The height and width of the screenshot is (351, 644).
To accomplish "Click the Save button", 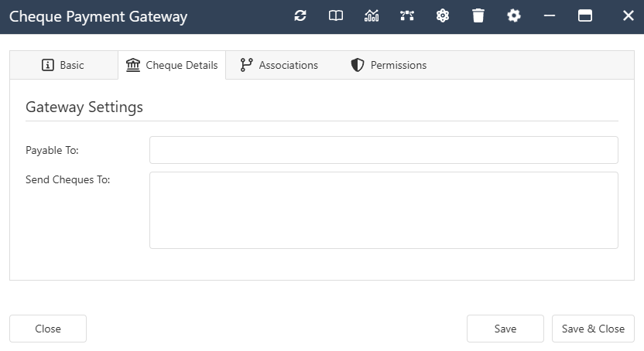I will [505, 329].
